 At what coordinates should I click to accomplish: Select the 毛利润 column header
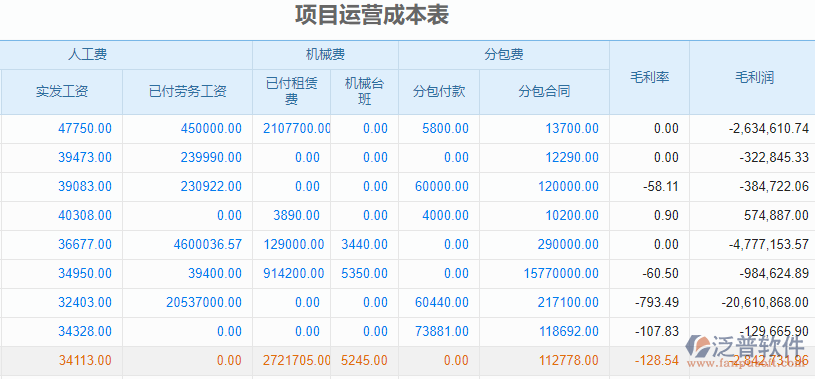coord(754,77)
